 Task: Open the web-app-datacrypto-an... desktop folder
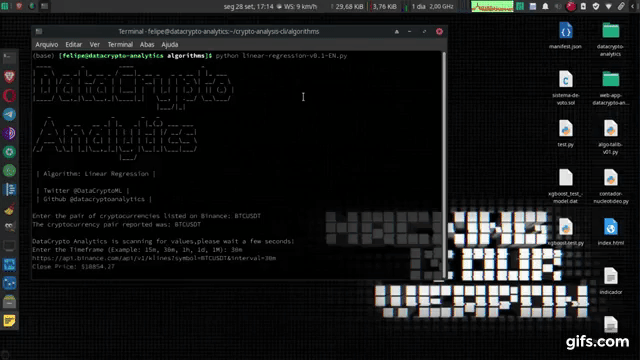point(611,88)
